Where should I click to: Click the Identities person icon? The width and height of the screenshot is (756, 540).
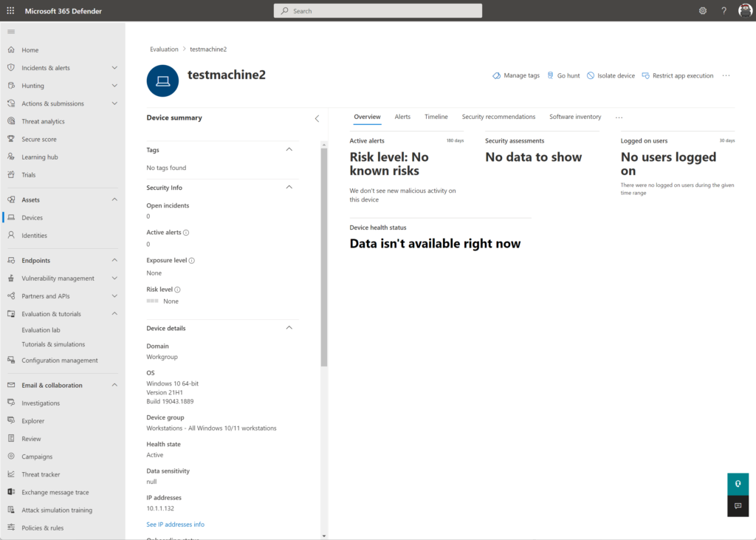point(11,235)
